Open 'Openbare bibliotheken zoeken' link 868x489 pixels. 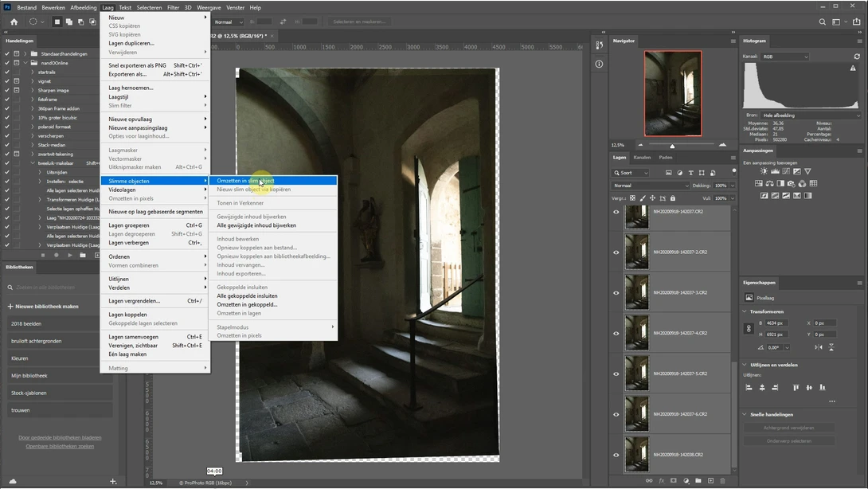pyautogui.click(x=60, y=446)
